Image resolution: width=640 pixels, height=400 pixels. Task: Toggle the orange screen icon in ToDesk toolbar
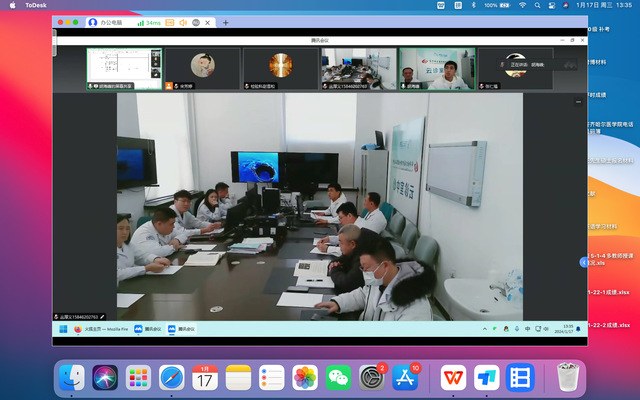coord(169,22)
